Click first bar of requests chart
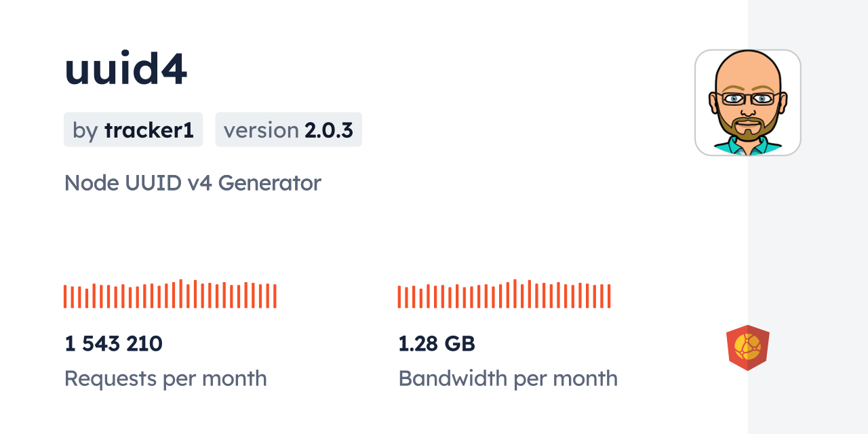Image resolution: width=868 pixels, height=434 pixels. 65,296
